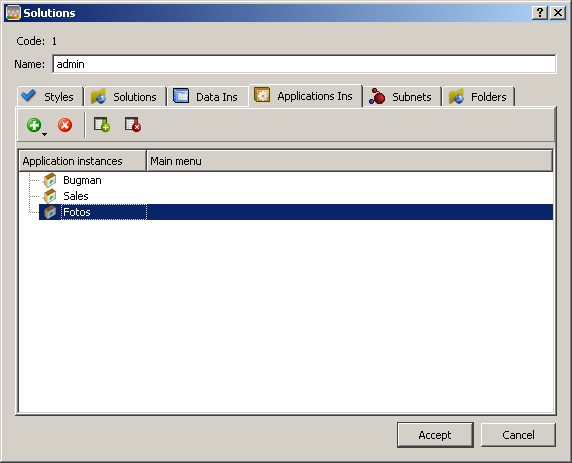
Task: Click the add table row icon
Action: (102, 125)
